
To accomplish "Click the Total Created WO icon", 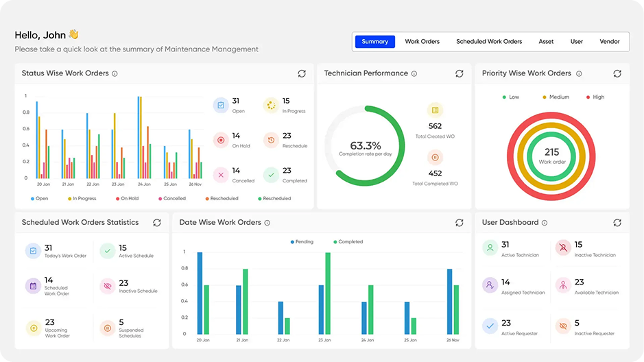I will point(435,110).
